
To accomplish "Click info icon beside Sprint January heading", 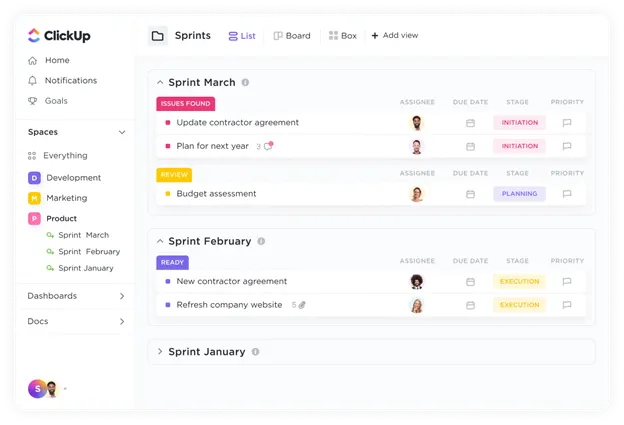I will point(255,352).
